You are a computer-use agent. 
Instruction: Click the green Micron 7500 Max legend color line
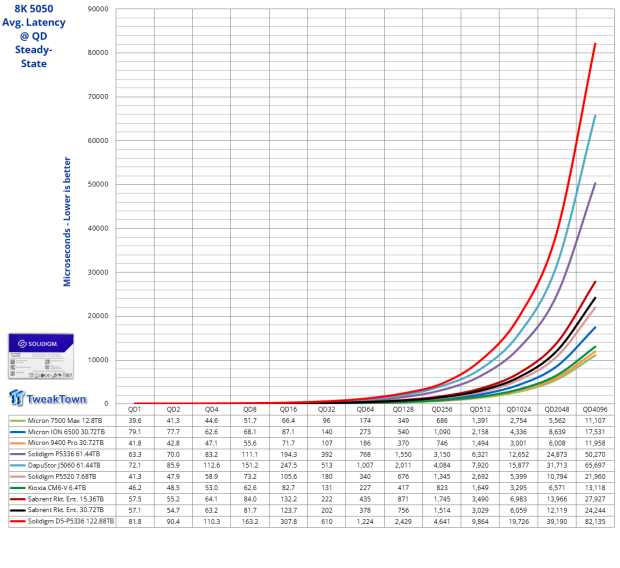pos(17,421)
